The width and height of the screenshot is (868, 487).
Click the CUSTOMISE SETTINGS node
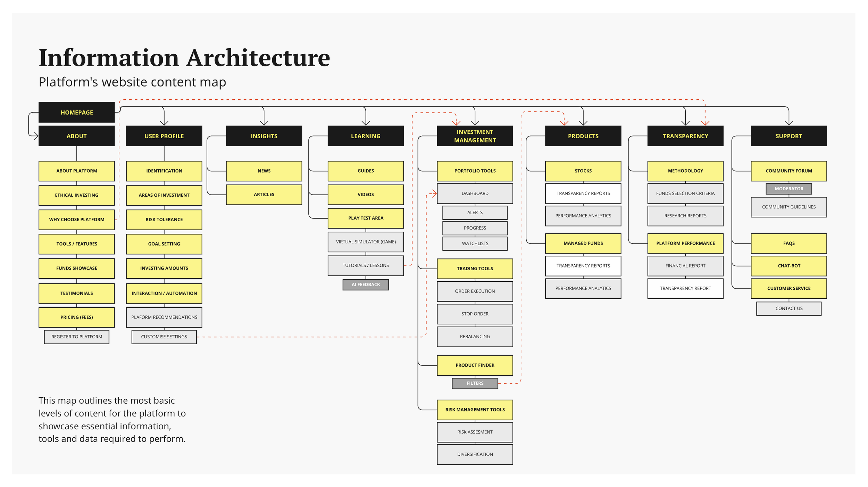[164, 337]
